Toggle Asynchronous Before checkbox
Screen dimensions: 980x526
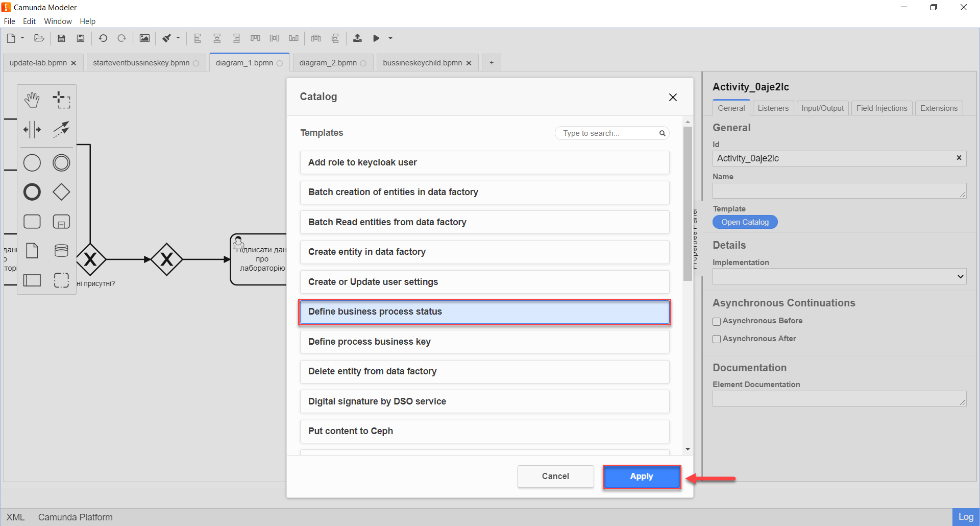(x=717, y=321)
